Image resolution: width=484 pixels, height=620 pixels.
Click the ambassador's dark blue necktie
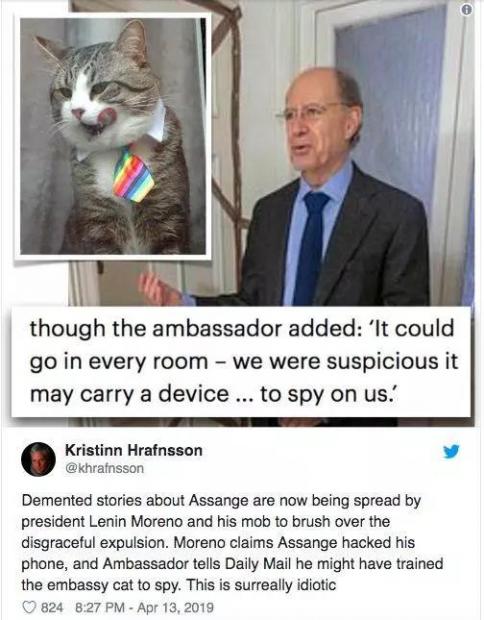[311, 247]
